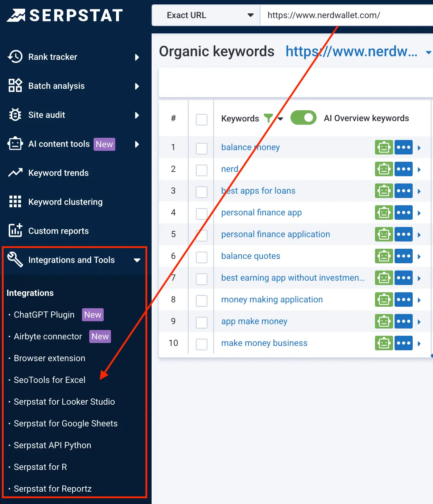Collapse the Integrations and Tools section arrow
This screenshot has height=504, width=433.
tap(137, 260)
